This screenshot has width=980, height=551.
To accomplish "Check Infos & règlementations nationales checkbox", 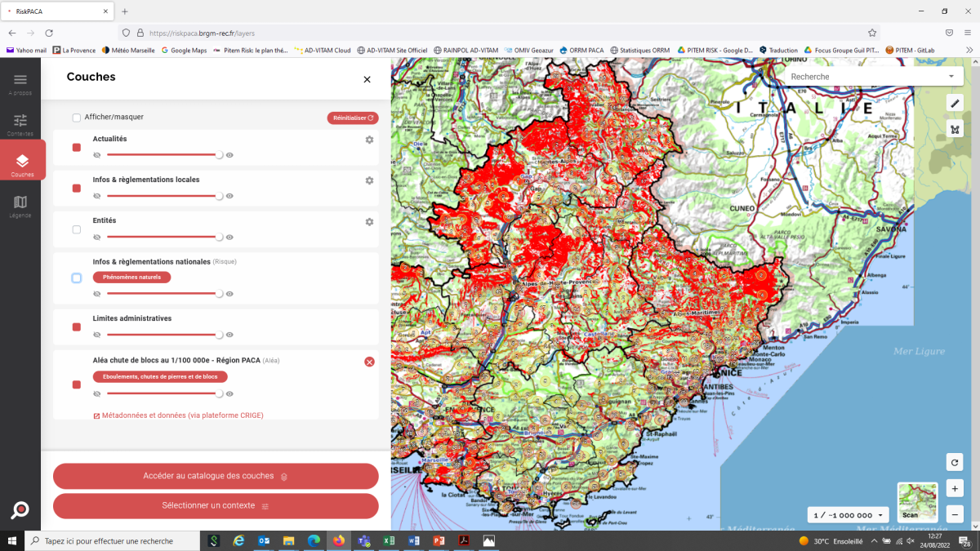I will 77,278.
